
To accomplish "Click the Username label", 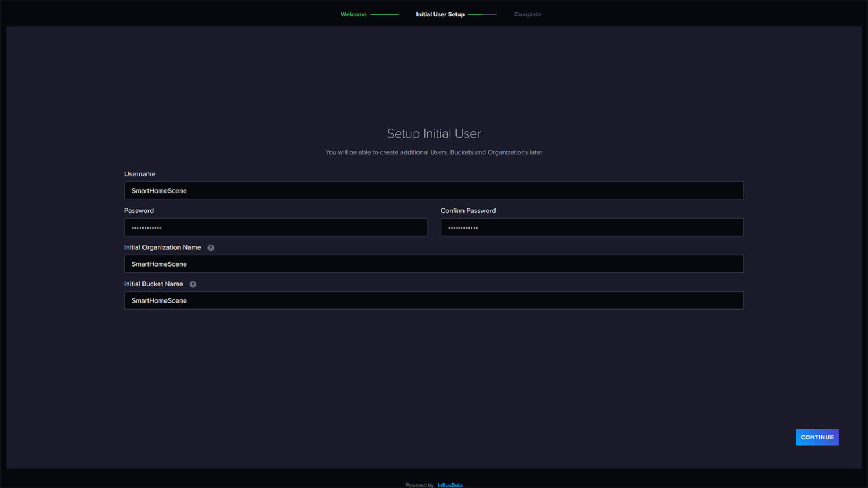I will coord(140,174).
